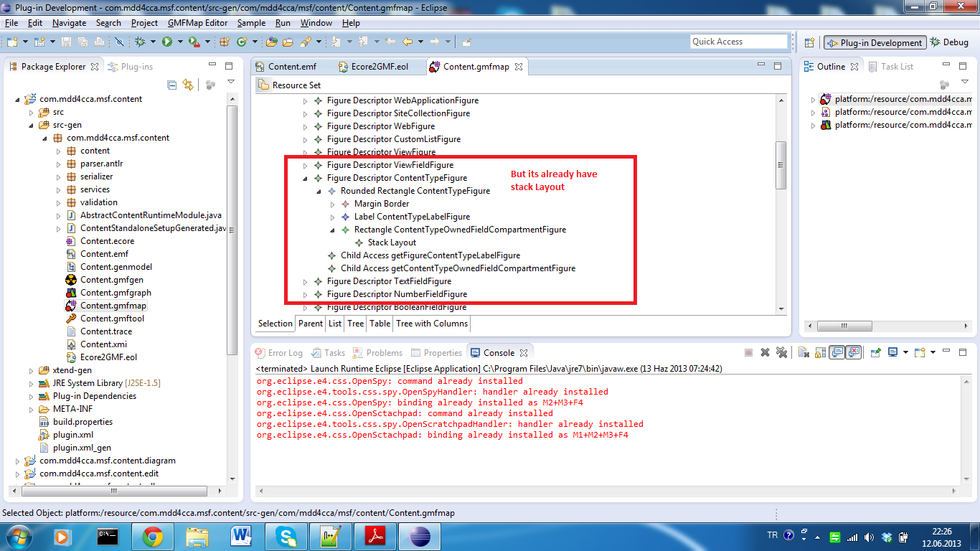Click the Display Selected Console monitor icon
This screenshot has width=980, height=551.
(892, 352)
